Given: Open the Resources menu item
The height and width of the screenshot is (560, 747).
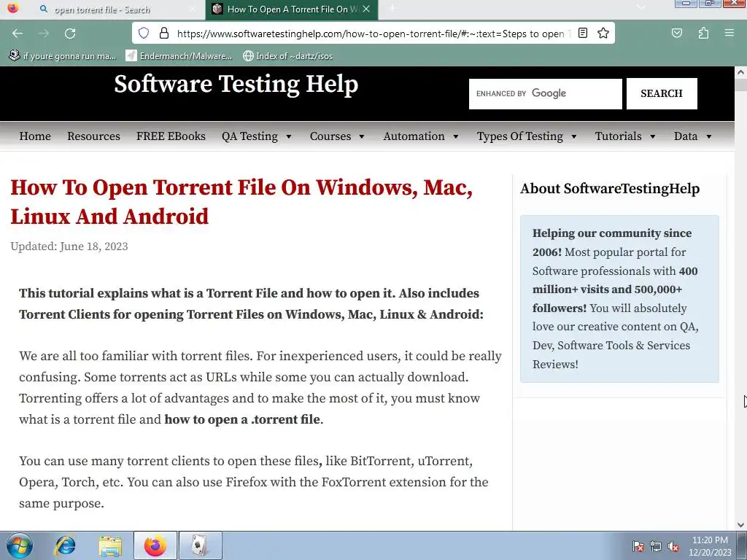Looking at the screenshot, I should (x=93, y=136).
